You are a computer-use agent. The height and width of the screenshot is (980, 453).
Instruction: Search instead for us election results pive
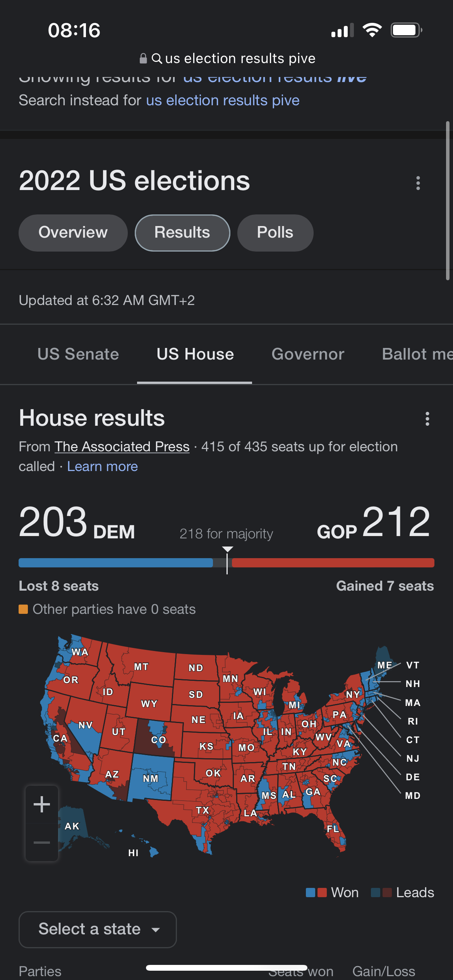tap(223, 100)
